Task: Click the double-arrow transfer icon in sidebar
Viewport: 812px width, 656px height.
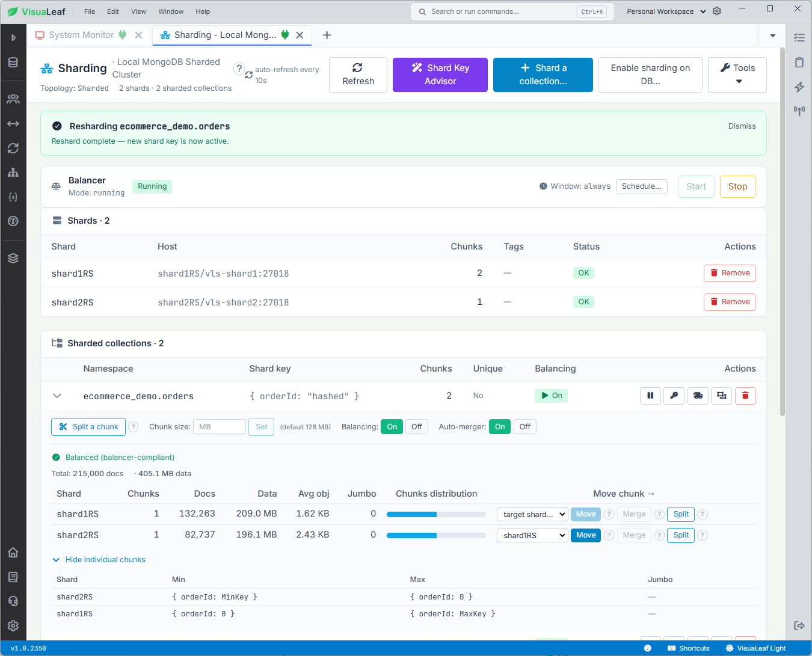Action: coord(13,123)
